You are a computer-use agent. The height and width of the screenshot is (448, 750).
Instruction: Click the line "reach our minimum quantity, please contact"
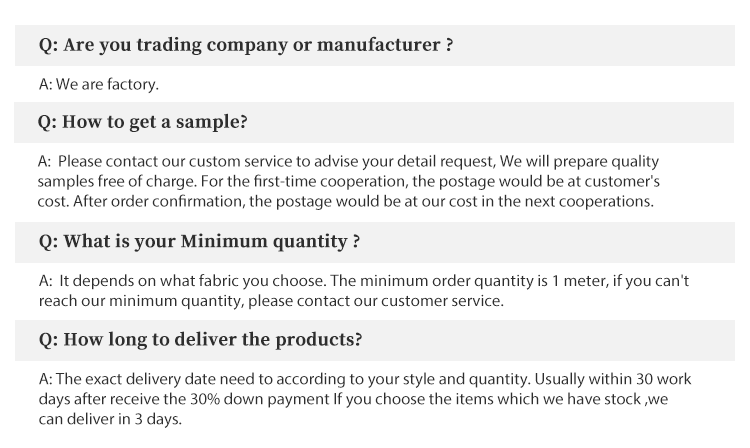click(x=270, y=300)
